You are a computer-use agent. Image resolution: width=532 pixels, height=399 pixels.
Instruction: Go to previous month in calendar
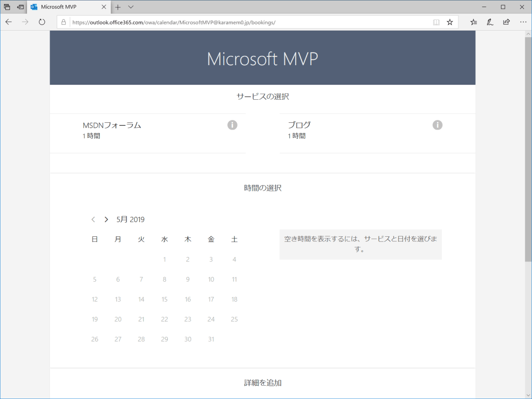click(93, 219)
